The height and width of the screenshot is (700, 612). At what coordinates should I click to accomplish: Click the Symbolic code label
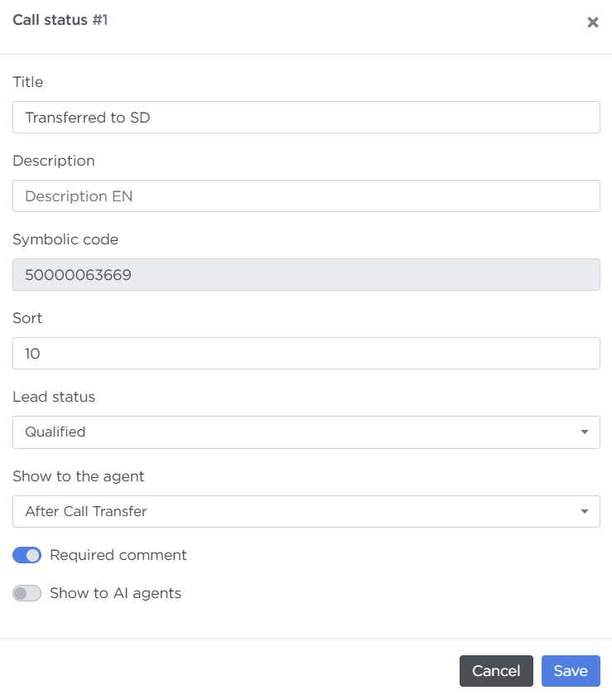(65, 239)
